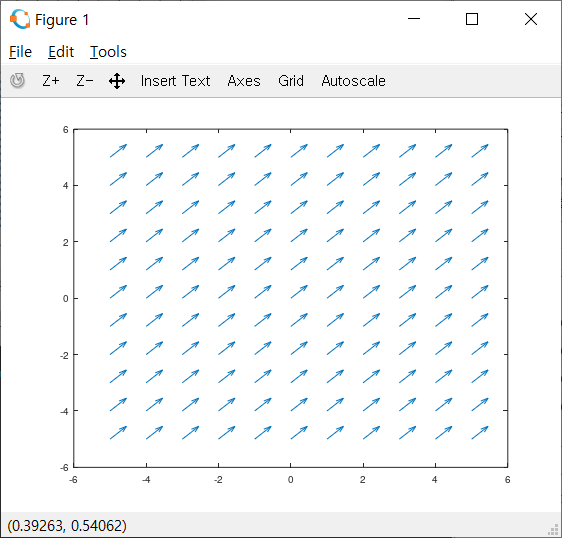Click the y-axis label 6
562x538 pixels.
[x=66, y=130]
